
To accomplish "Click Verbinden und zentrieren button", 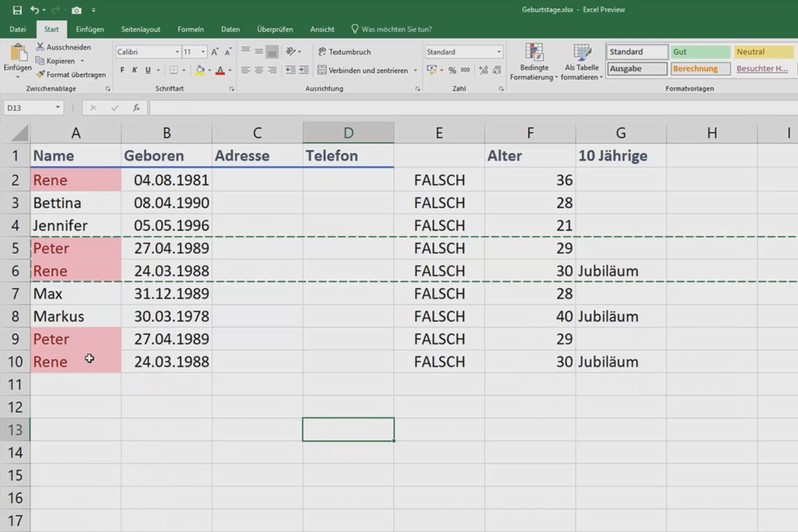I will 363,70.
